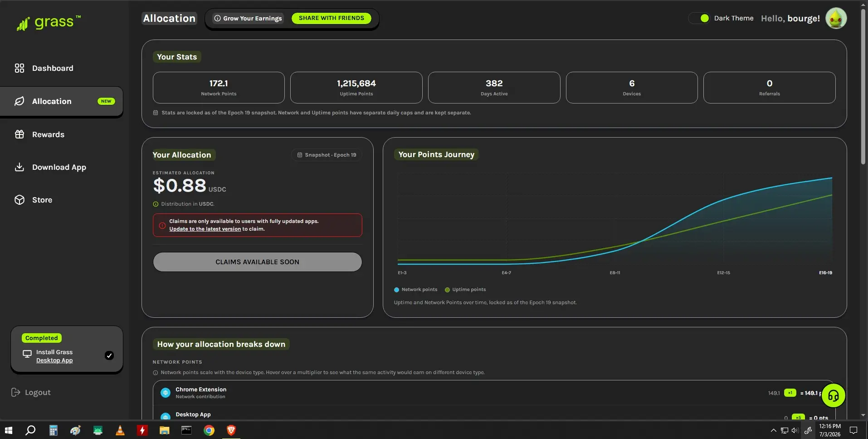Click the 6 Devices stat card

(x=632, y=88)
